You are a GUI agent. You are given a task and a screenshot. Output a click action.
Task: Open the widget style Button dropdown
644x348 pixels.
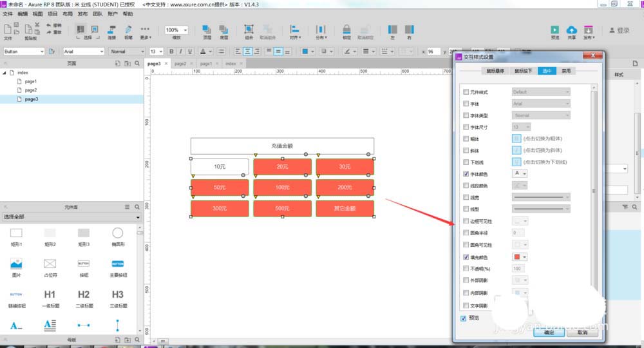24,52
